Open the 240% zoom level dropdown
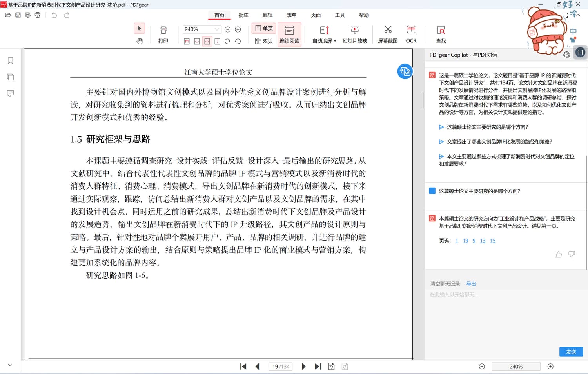 [216, 29]
